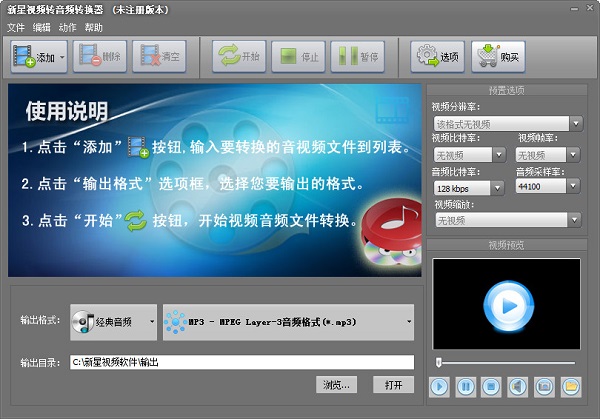The image size is (600, 419).
Task: Open the 帮助 (Help) menu
Action: coord(94,27)
